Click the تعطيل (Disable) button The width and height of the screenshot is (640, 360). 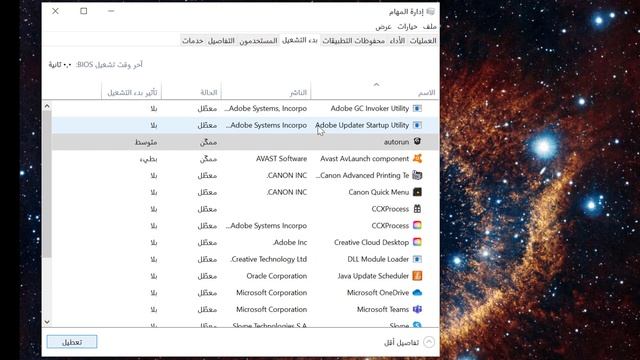[x=72, y=342]
